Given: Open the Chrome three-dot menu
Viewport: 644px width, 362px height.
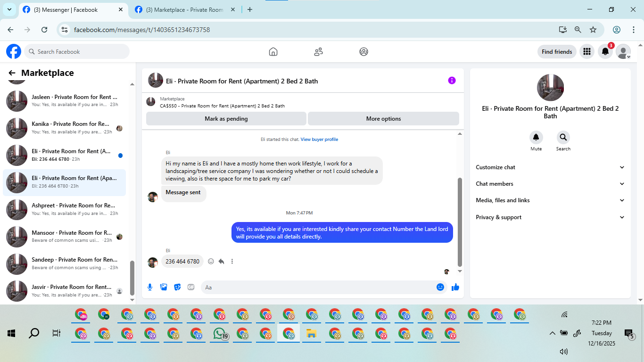Looking at the screenshot, I should click(x=634, y=30).
